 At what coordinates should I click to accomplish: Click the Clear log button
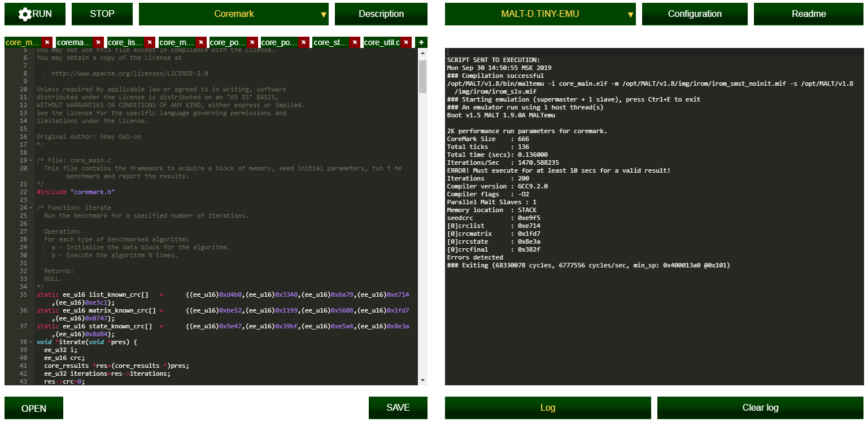pos(760,408)
